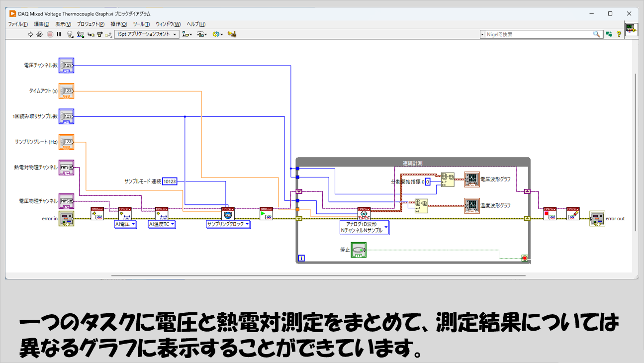Open the AI電圧 polymorphic selector

(125, 224)
